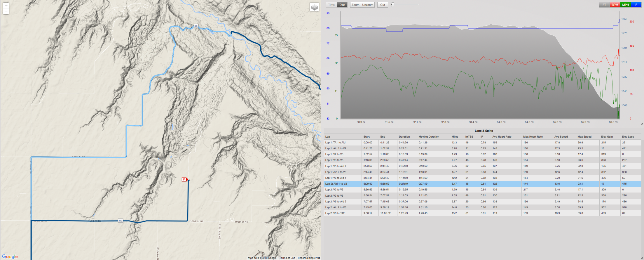
Task: Adjust the chart smoothing slider handle
Action: click(393, 5)
